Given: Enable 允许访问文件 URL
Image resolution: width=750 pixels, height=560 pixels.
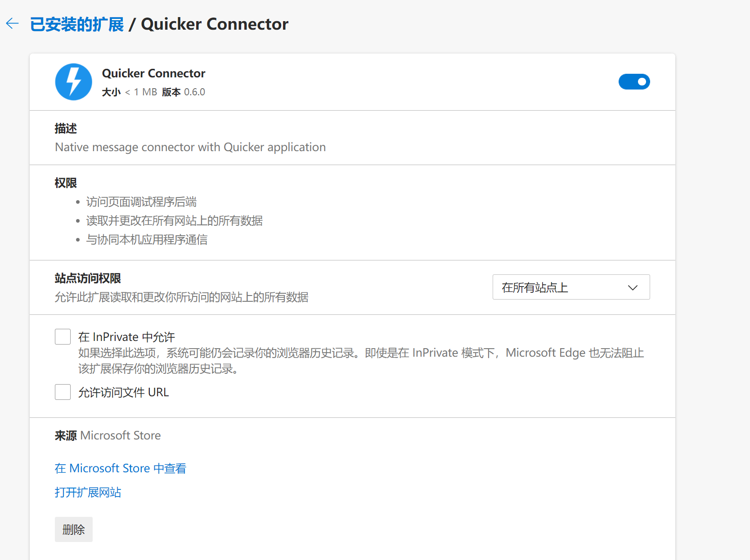Looking at the screenshot, I should 63,392.
